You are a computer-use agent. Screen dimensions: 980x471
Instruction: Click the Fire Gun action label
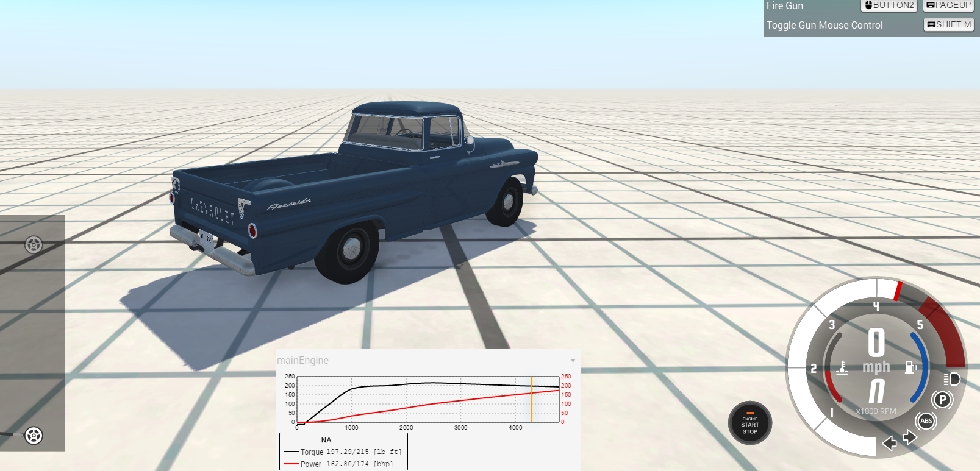click(x=785, y=5)
